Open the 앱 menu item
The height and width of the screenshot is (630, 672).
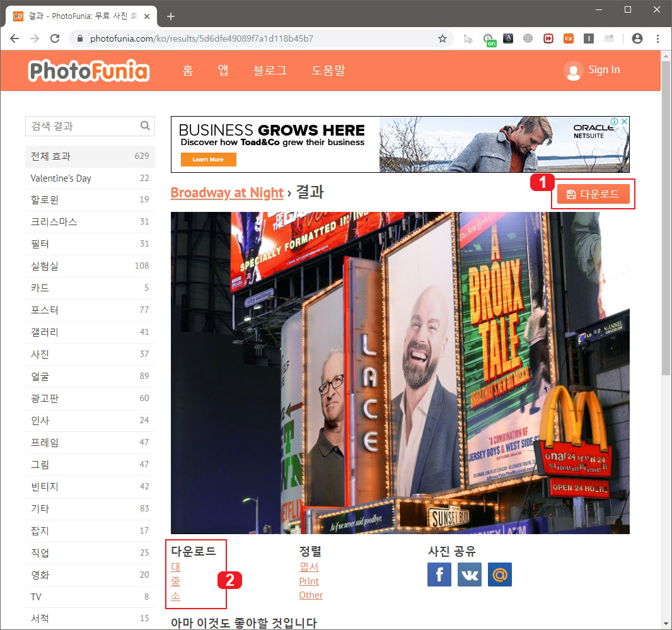[x=223, y=71]
